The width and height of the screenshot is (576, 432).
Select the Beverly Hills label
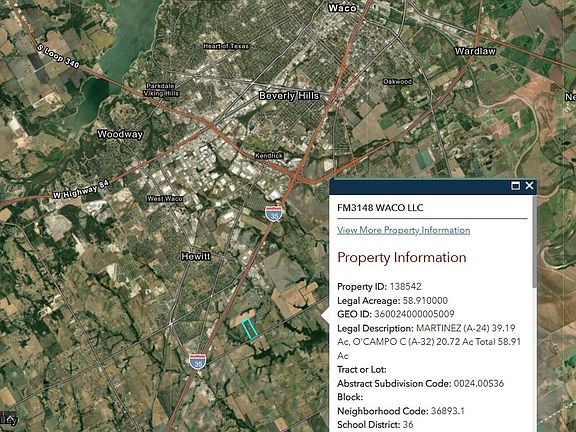click(x=289, y=96)
